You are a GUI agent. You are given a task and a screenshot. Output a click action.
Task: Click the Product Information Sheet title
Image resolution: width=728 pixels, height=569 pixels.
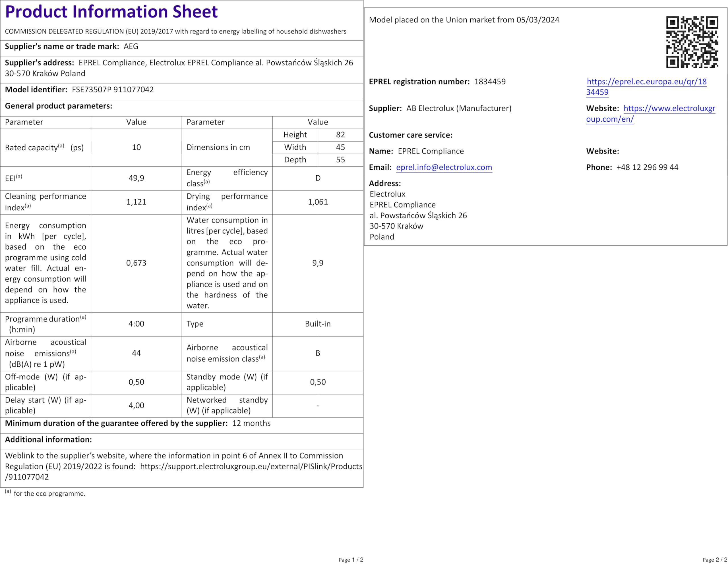pyautogui.click(x=111, y=12)
